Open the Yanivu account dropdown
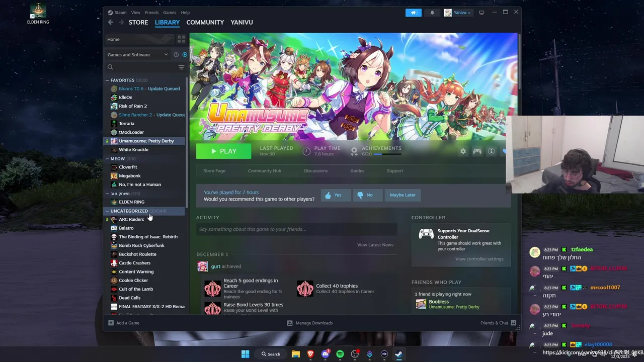Screen dimensions: 644x362 click(x=457, y=13)
